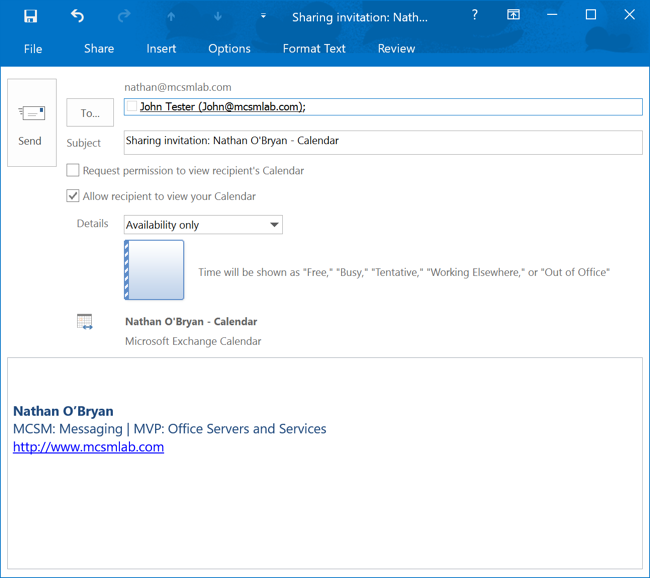Switch to the Share tab

(99, 49)
